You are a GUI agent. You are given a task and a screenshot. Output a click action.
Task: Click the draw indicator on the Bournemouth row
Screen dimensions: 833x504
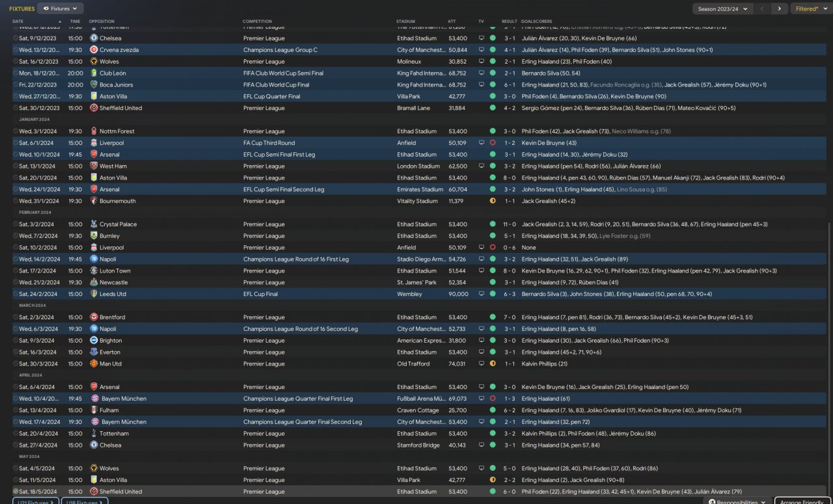pos(493,202)
